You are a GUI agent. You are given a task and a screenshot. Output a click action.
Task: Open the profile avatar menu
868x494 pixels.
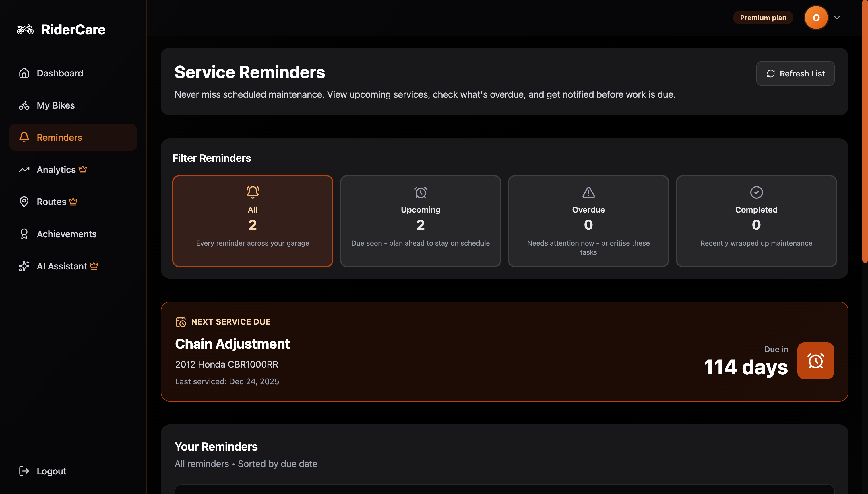pyautogui.click(x=816, y=17)
